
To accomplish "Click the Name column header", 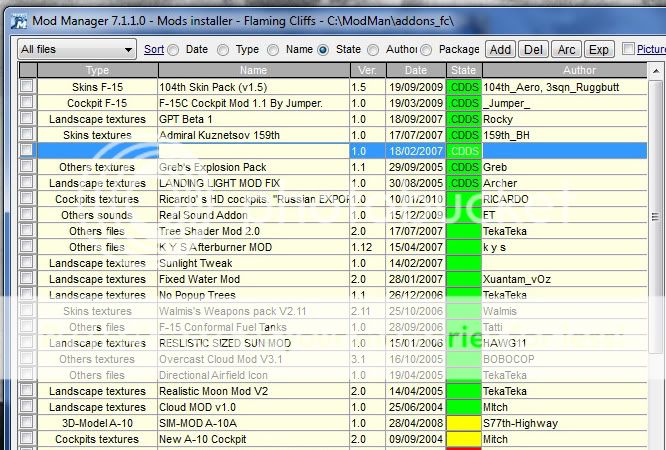I will 253,70.
